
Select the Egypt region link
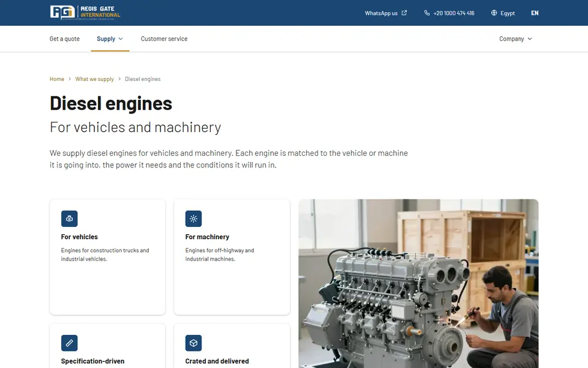click(x=503, y=13)
